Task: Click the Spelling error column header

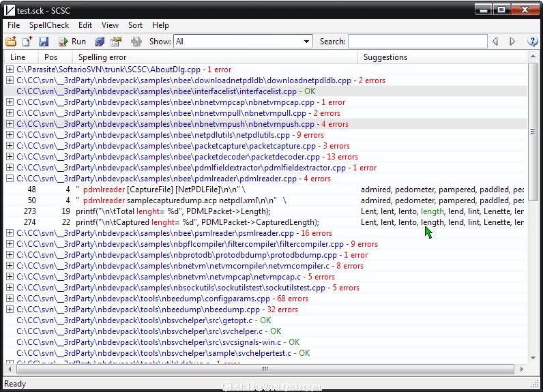Action: click(x=215, y=57)
